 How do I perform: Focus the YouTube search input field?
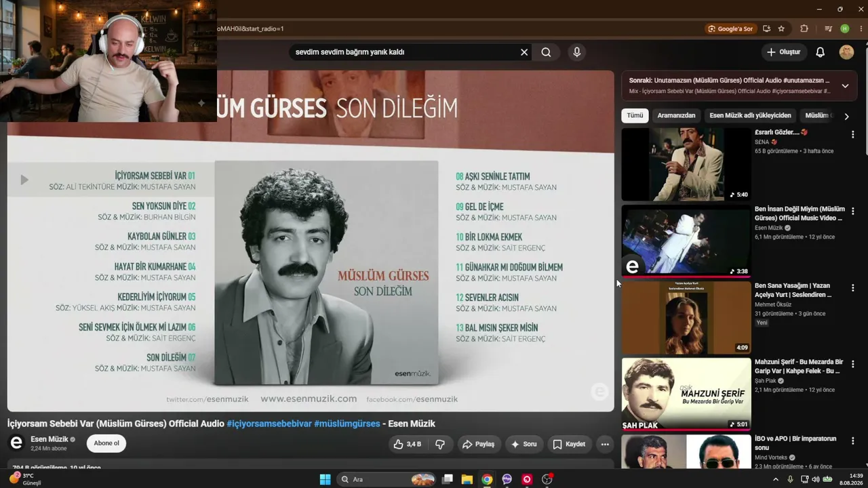[404, 52]
